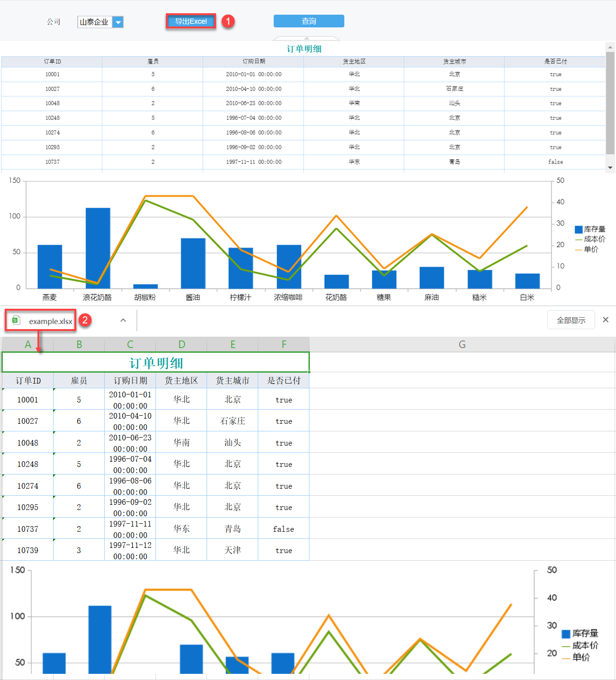Select Excel column B header

click(x=79, y=344)
